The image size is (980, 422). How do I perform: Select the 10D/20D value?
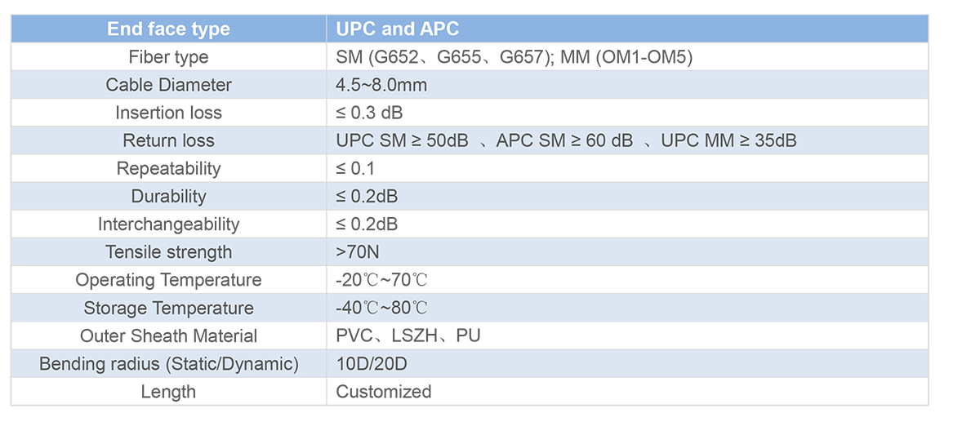pyautogui.click(x=373, y=363)
